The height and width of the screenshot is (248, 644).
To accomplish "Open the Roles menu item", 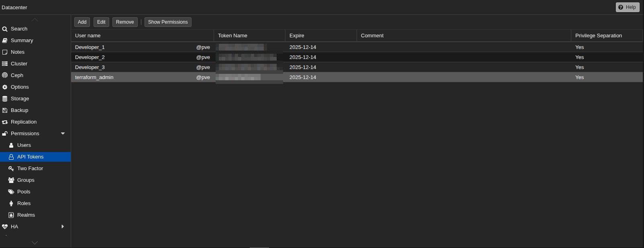I will [24, 203].
